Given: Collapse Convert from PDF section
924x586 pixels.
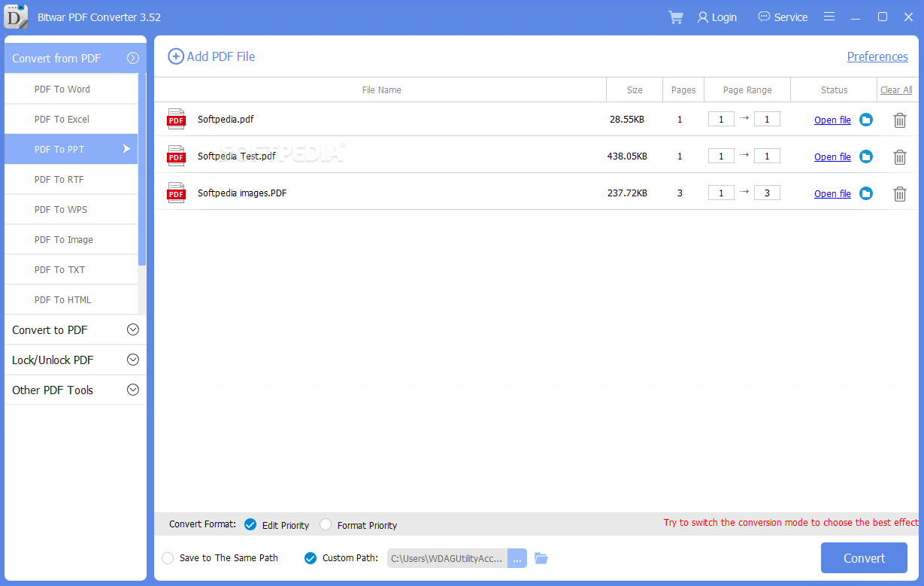Looking at the screenshot, I should pos(133,58).
